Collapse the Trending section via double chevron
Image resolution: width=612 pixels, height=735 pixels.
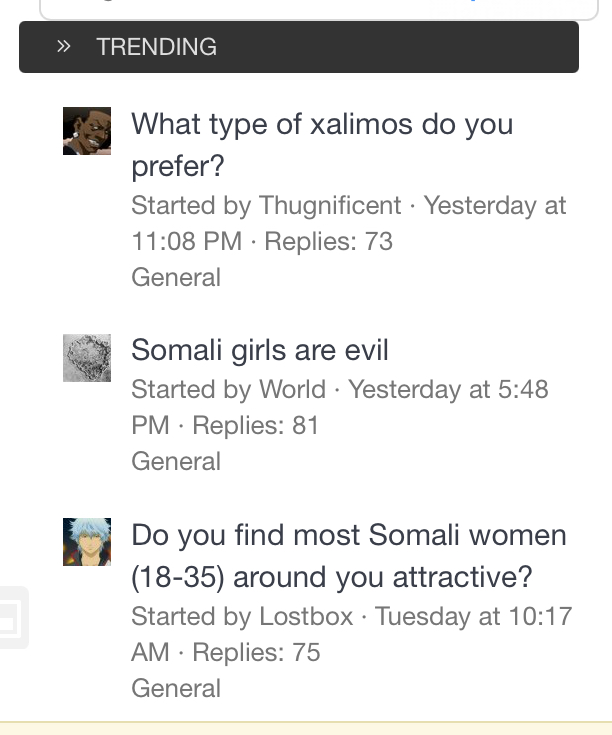pyautogui.click(x=64, y=46)
